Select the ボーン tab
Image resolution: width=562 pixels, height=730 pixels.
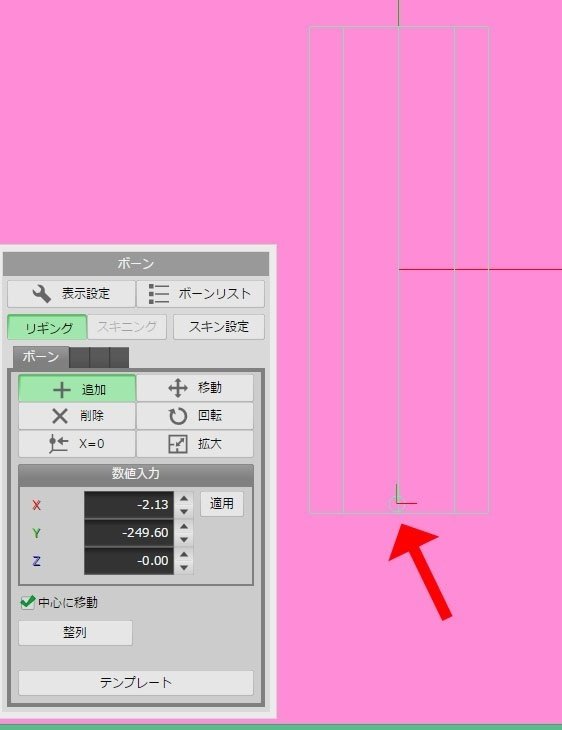(x=41, y=357)
